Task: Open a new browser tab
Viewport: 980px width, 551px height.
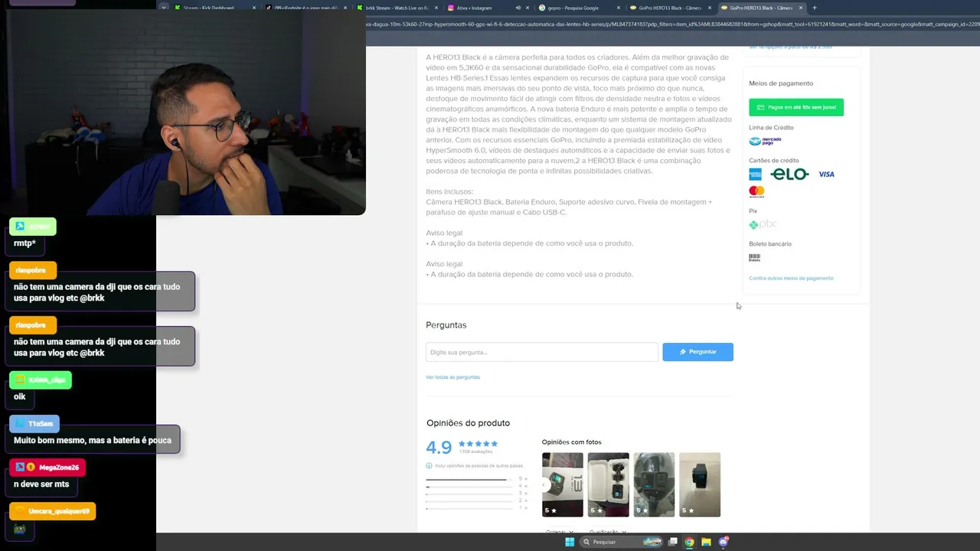Action: tap(814, 8)
